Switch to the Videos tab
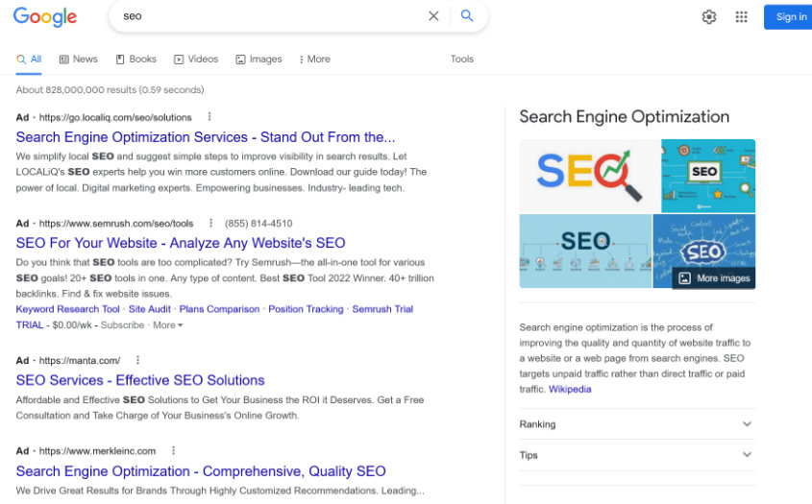The height and width of the screenshot is (504, 812). 196,60
